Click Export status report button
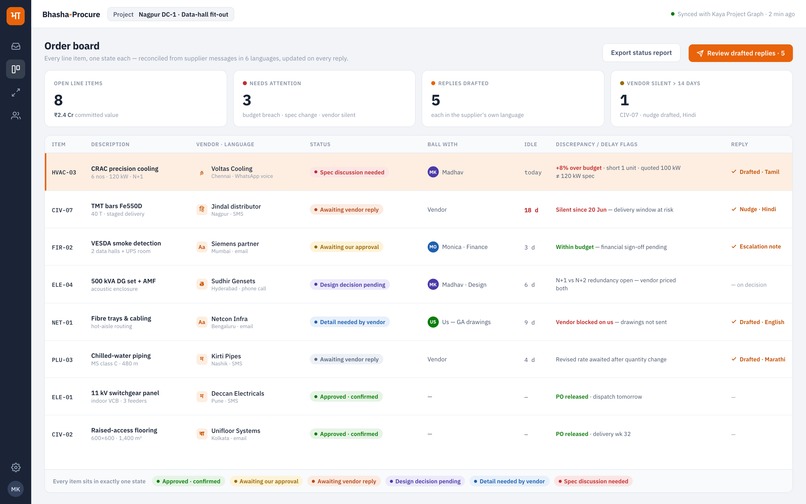The height and width of the screenshot is (504, 806). pos(641,53)
